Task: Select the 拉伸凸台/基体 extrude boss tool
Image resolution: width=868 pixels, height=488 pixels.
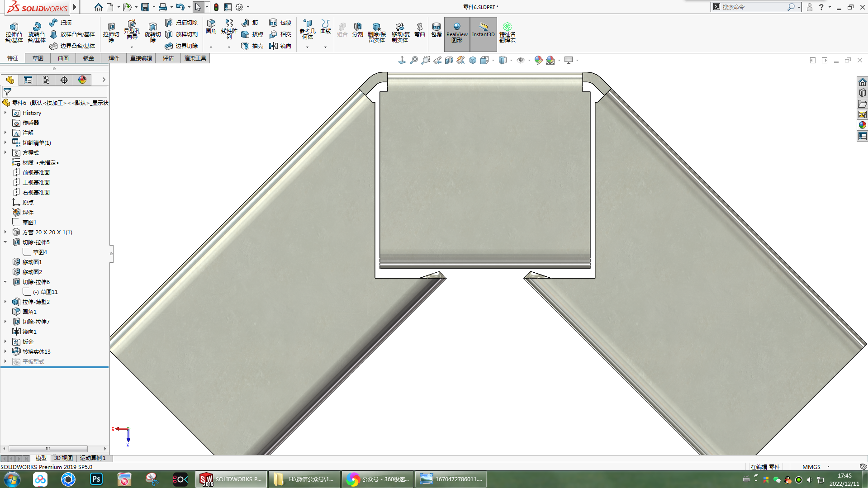Action: (x=14, y=33)
